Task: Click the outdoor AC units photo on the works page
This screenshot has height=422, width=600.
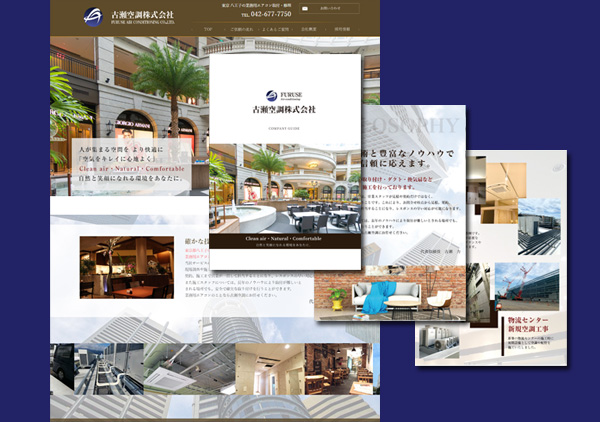Action: click(x=439, y=341)
